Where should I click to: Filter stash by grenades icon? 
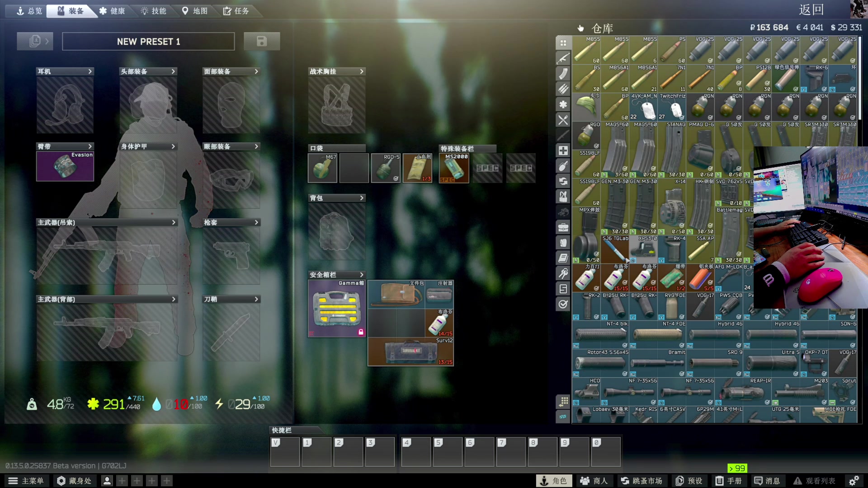(x=563, y=166)
